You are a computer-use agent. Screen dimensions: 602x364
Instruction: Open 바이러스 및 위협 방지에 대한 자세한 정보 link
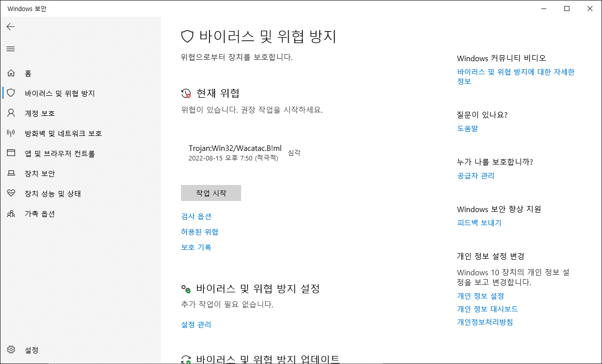pos(516,77)
